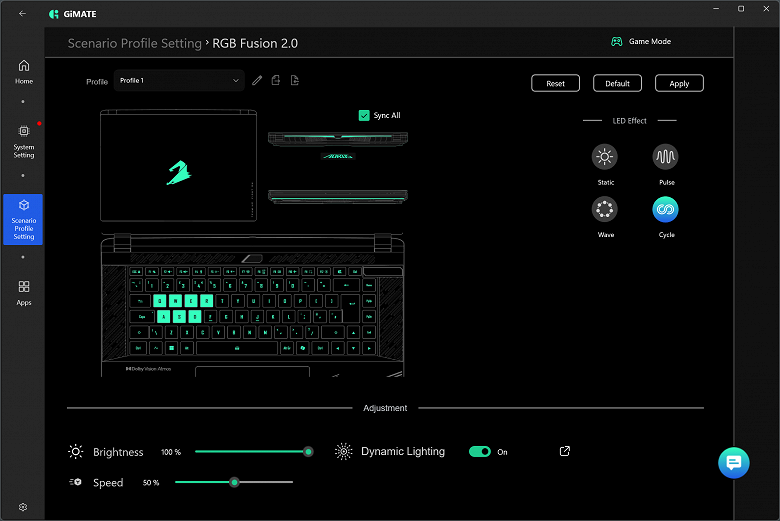Turn off the Dynamic Lighting toggle
Viewport: 780px width, 521px height.
pos(480,451)
